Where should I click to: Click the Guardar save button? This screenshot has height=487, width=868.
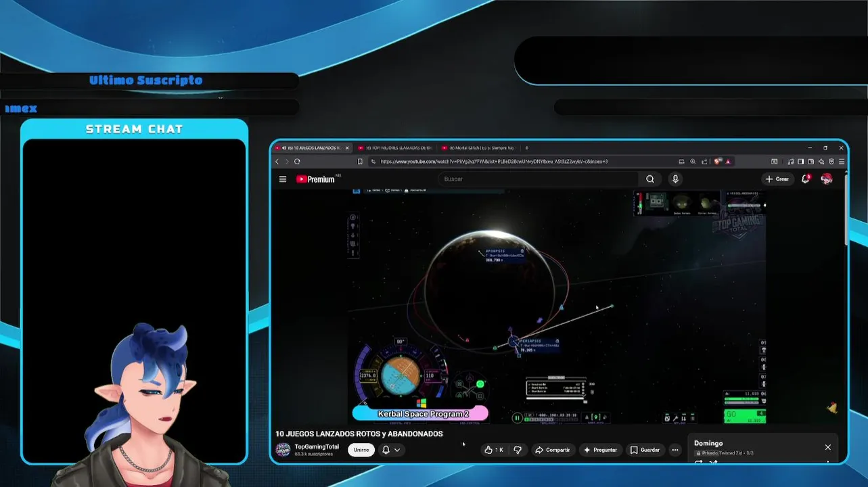[x=645, y=450]
